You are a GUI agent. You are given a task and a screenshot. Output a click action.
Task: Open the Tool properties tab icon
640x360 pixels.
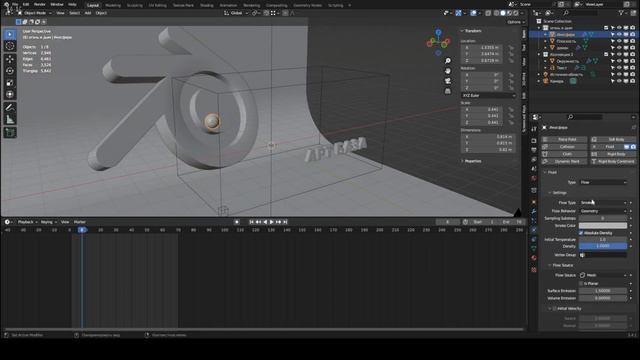(x=534, y=129)
